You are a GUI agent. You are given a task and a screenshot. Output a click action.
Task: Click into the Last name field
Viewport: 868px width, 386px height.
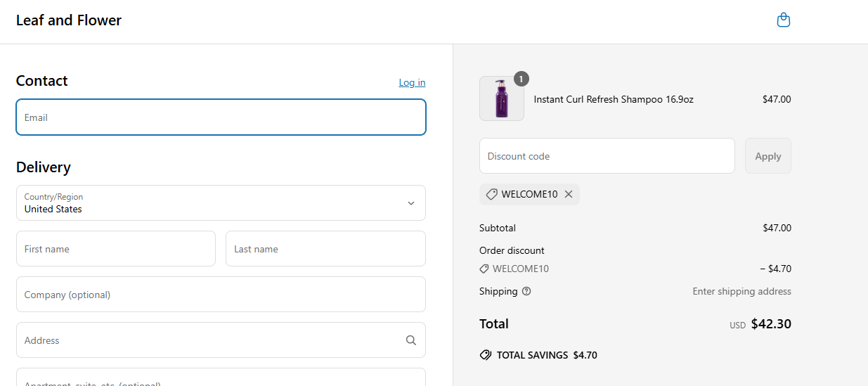(325, 249)
